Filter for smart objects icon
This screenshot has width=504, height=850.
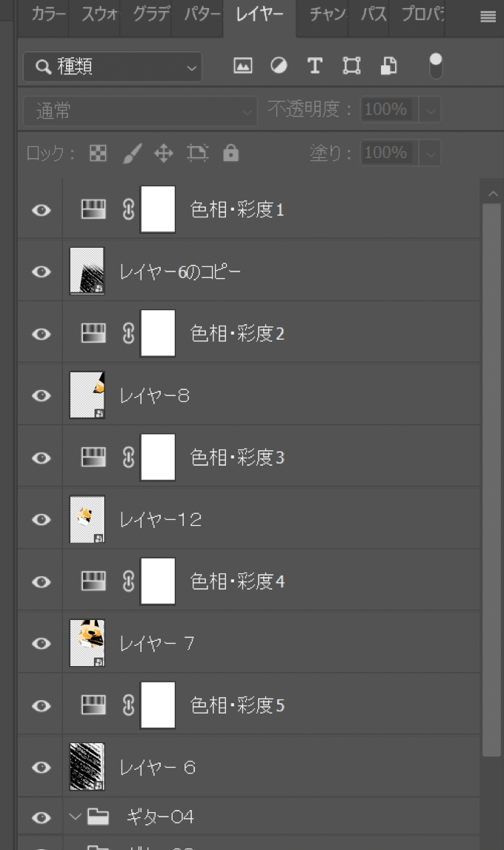pyautogui.click(x=388, y=65)
